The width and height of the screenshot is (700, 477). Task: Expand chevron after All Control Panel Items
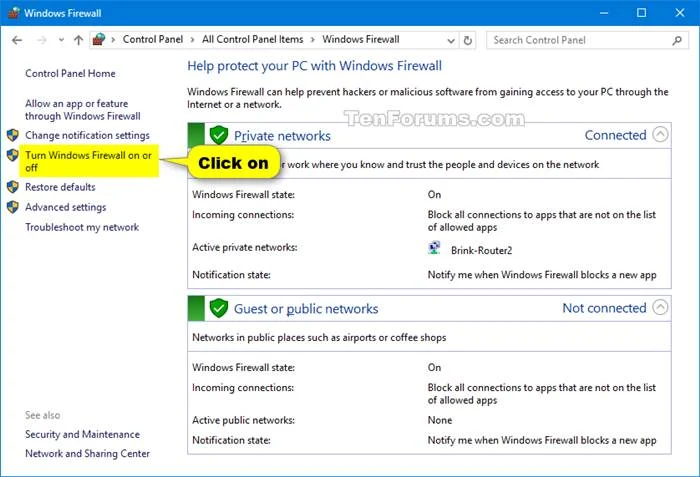(312, 40)
